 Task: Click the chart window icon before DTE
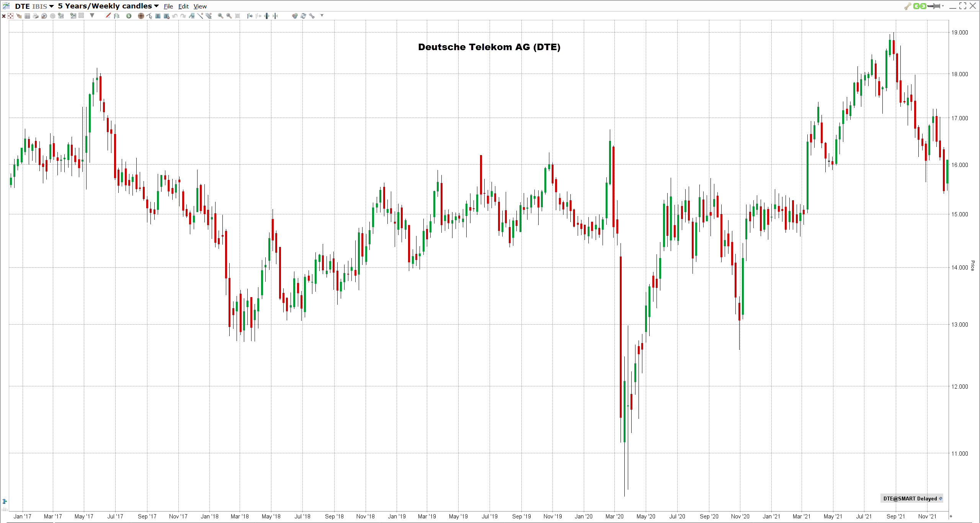pos(6,6)
